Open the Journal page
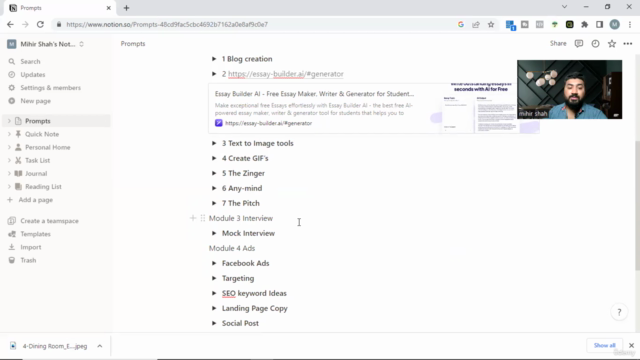 pyautogui.click(x=36, y=173)
